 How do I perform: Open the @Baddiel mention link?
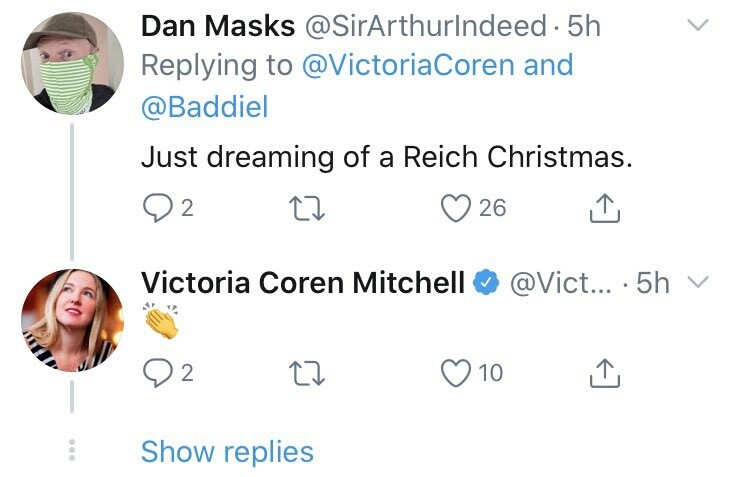click(205, 106)
